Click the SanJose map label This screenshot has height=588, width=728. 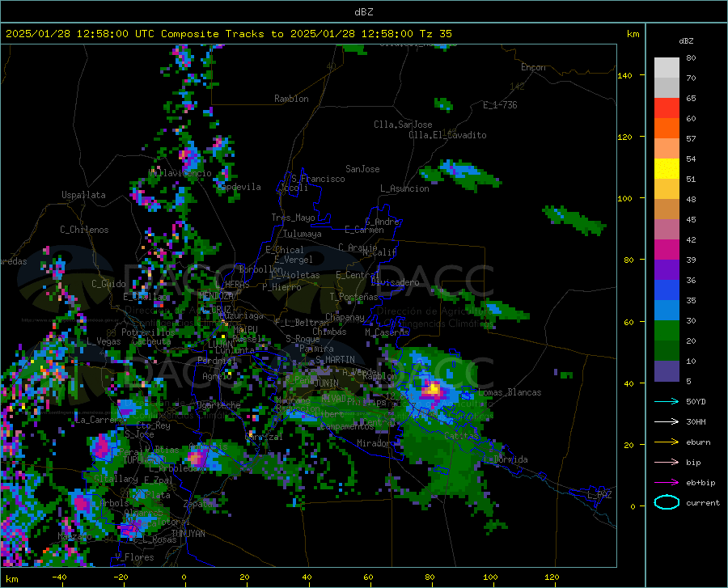coord(362,169)
